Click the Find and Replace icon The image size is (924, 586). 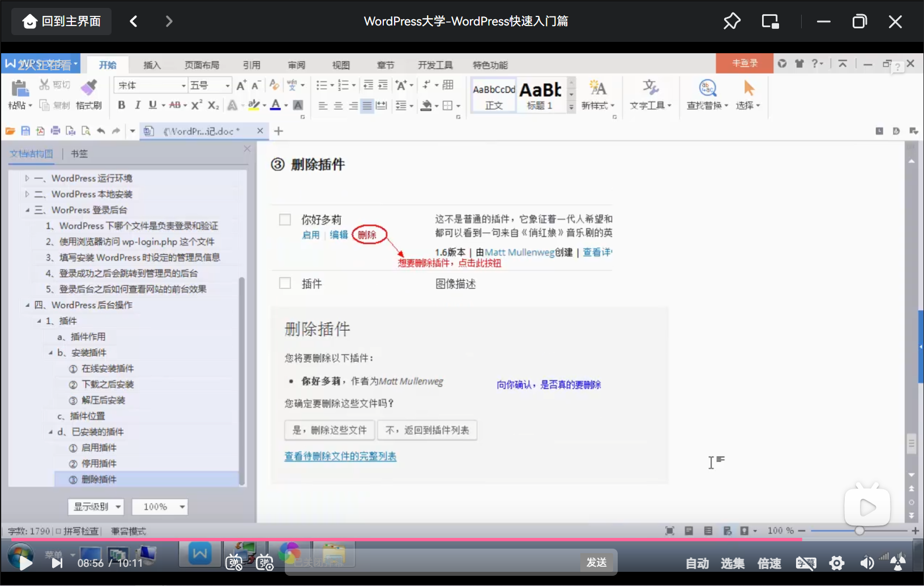point(708,88)
